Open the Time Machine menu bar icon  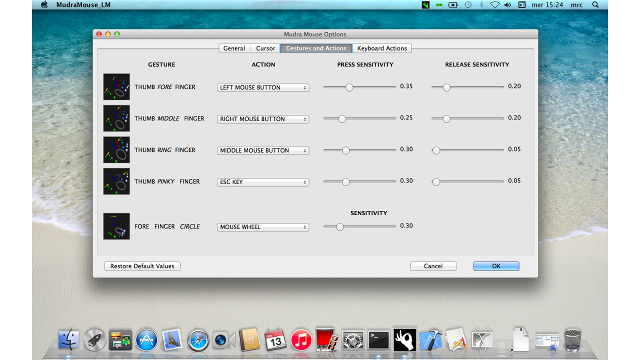click(x=468, y=5)
